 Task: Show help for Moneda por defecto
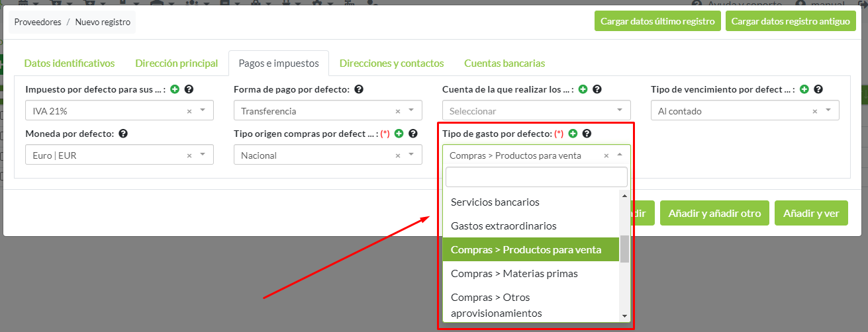point(123,134)
